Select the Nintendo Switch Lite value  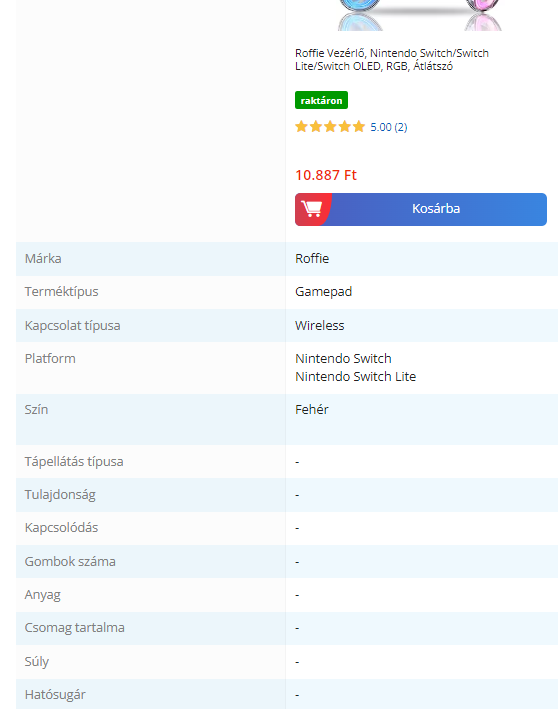click(355, 377)
